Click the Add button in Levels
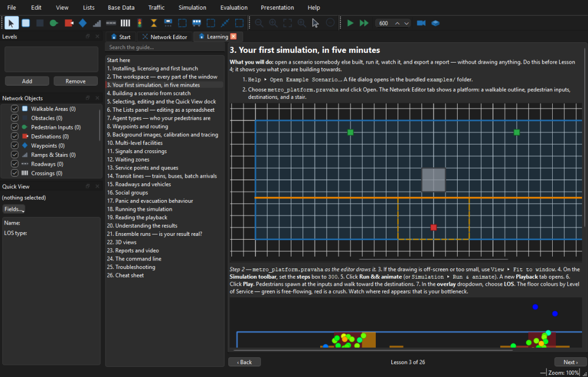Image resolution: width=588 pixels, height=377 pixels. tap(27, 81)
